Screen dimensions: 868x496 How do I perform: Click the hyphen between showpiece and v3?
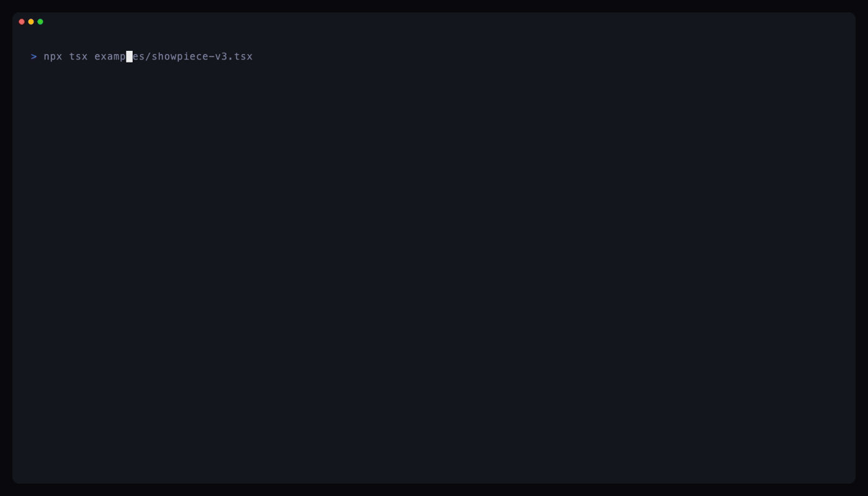(211, 56)
